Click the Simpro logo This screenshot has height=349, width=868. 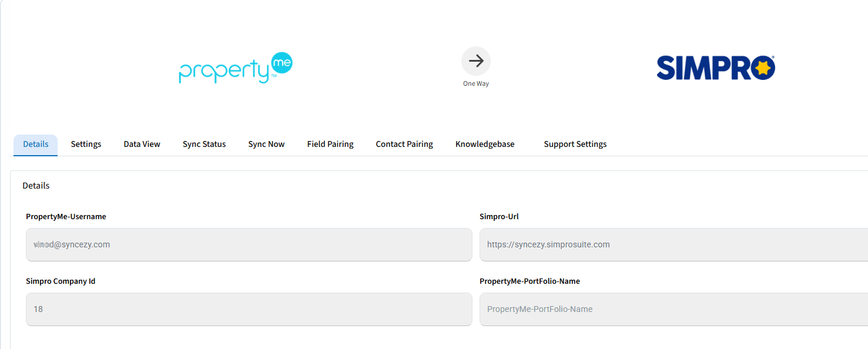click(715, 68)
